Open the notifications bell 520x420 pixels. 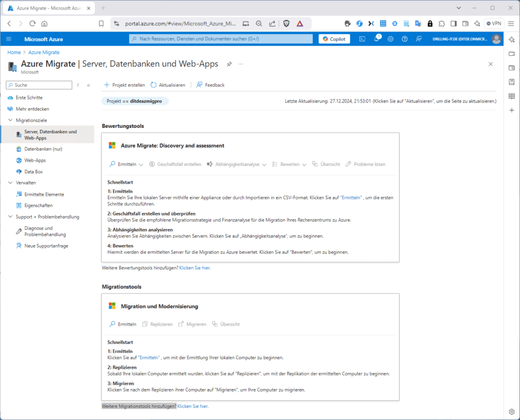376,39
